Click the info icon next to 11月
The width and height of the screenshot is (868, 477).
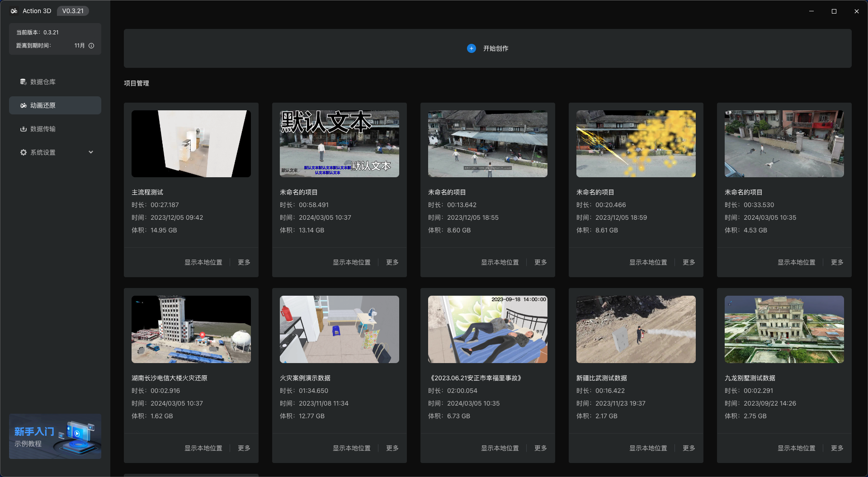pos(91,46)
